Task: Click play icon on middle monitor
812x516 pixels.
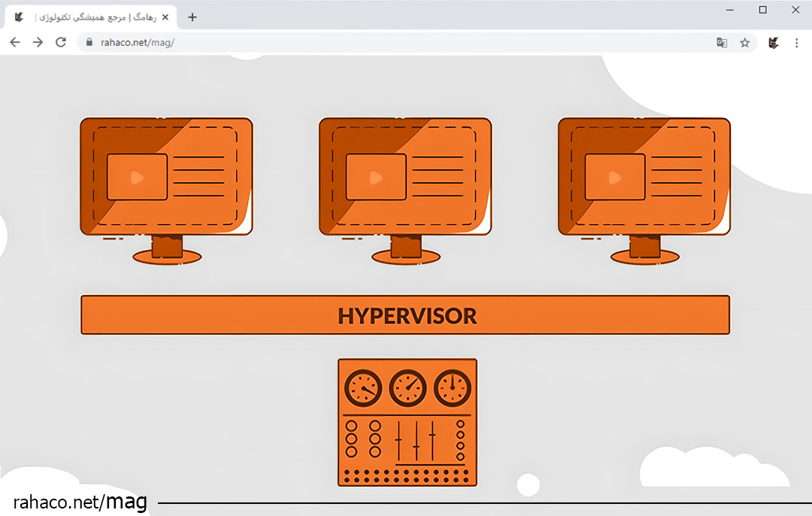Action: coord(376,178)
